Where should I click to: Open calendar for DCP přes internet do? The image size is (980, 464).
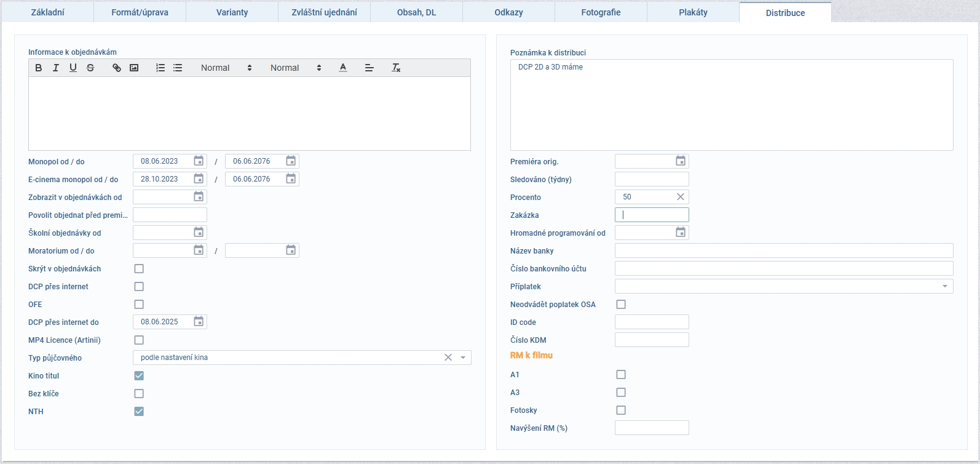click(x=199, y=322)
